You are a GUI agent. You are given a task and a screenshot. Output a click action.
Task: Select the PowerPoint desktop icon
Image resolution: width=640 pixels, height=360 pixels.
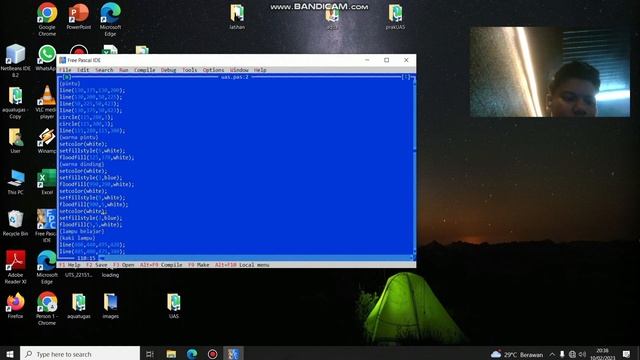coord(78,16)
